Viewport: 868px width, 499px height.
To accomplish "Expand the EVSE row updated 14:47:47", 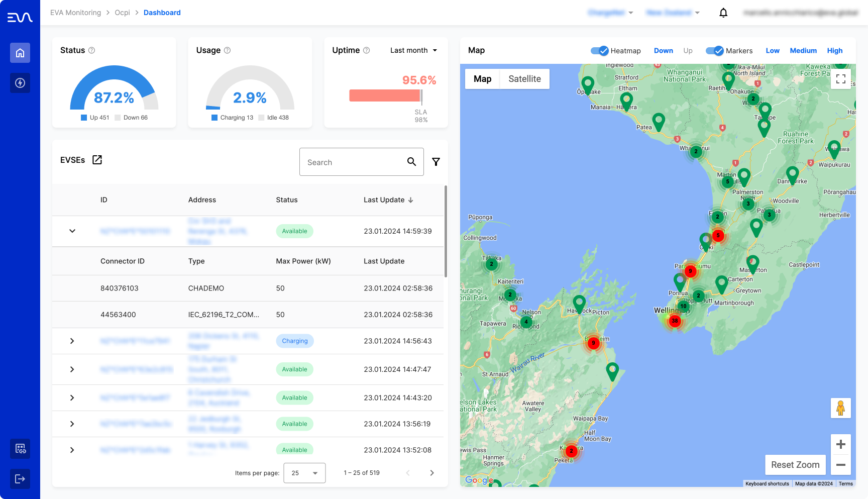I will (x=72, y=369).
